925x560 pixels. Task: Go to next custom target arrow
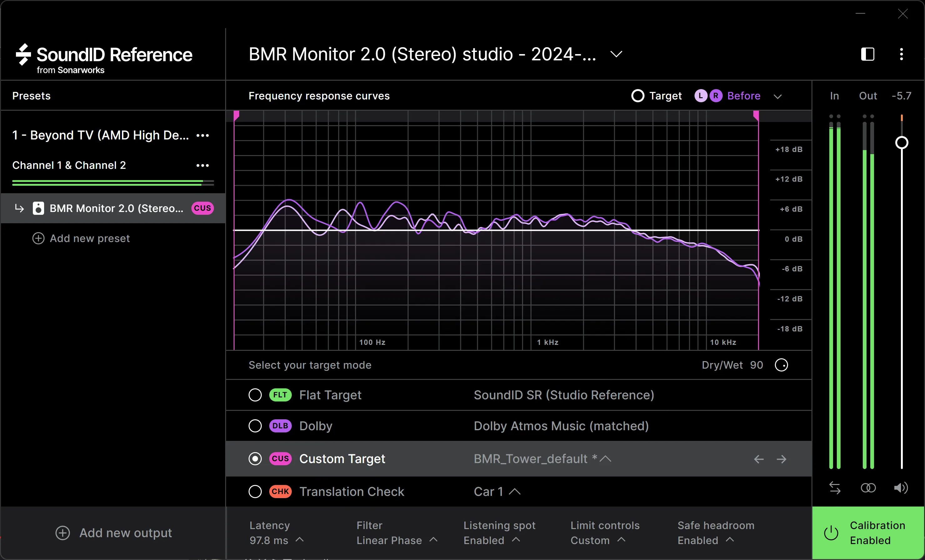tap(781, 459)
